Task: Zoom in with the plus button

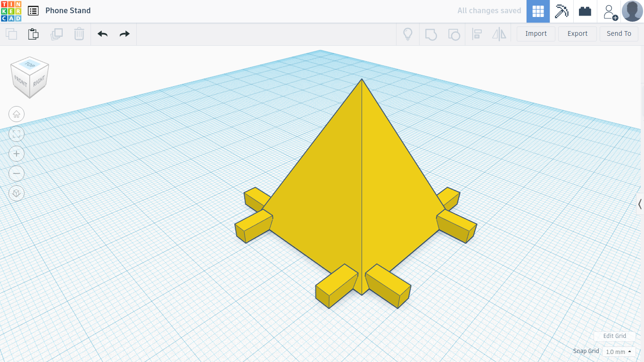Action: pyautogui.click(x=17, y=154)
